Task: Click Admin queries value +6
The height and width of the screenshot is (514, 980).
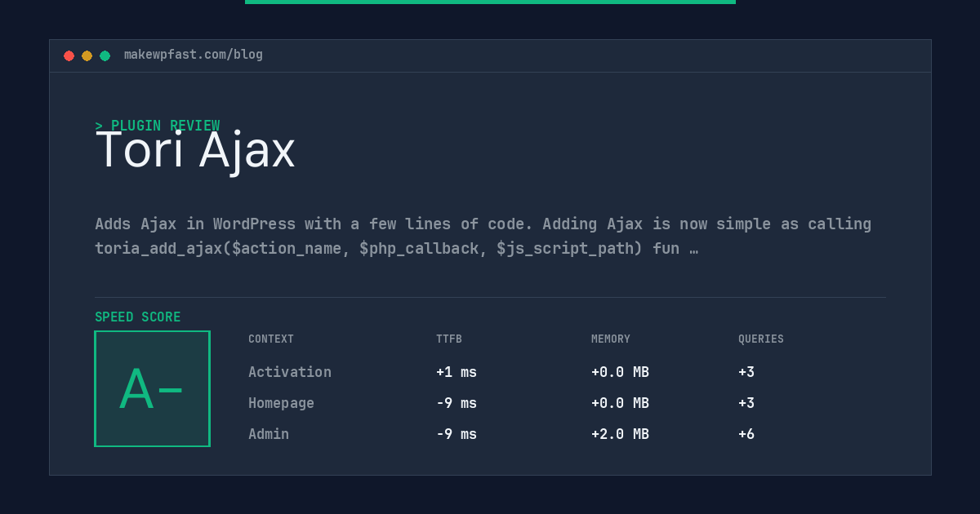Action: pyautogui.click(x=746, y=434)
